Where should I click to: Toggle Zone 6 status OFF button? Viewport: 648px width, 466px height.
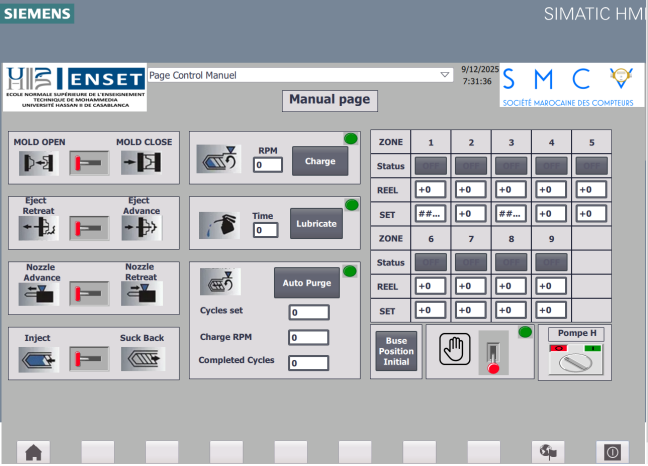pos(431,262)
